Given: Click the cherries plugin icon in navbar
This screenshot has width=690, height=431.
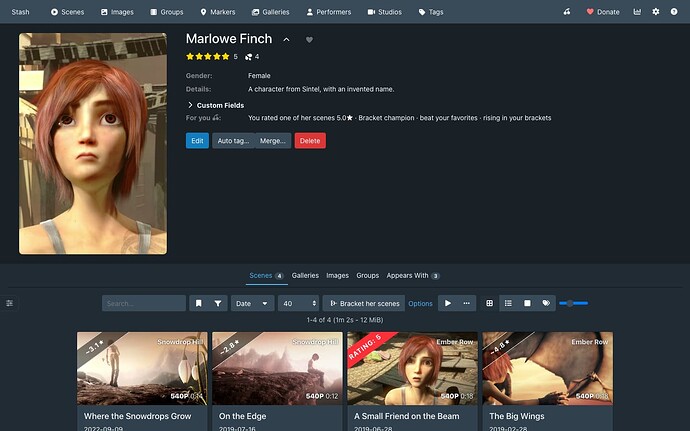Looking at the screenshot, I should pyautogui.click(x=567, y=12).
